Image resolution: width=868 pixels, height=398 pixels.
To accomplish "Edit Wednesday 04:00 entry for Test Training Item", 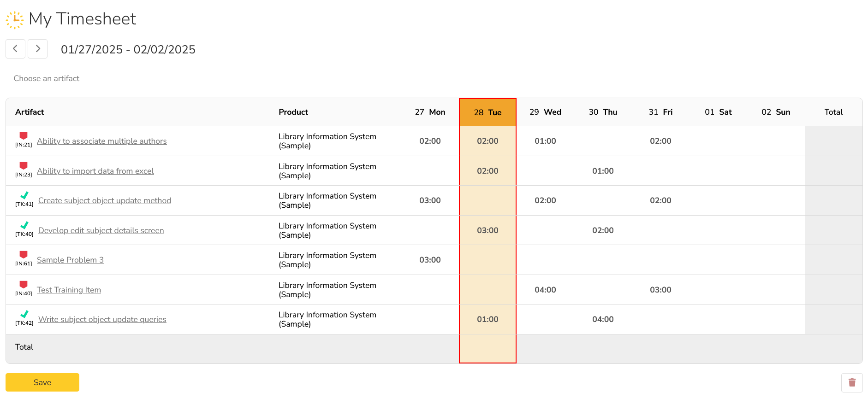I will (x=545, y=290).
